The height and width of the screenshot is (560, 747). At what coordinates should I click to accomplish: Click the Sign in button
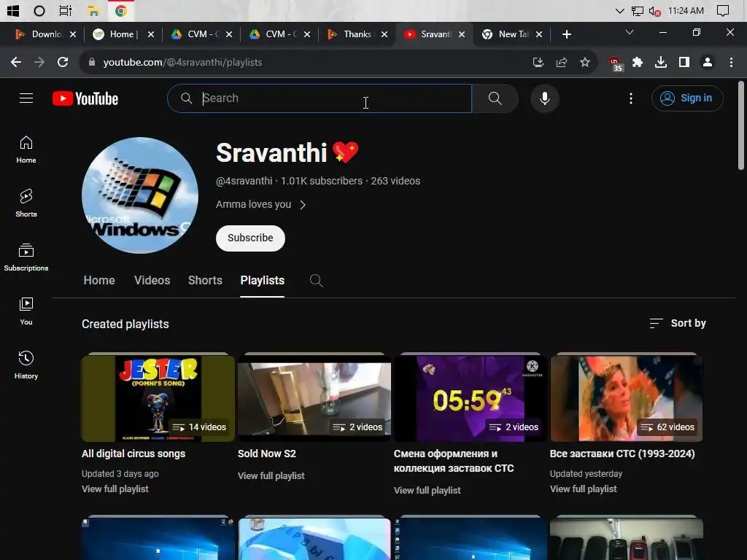[687, 98]
